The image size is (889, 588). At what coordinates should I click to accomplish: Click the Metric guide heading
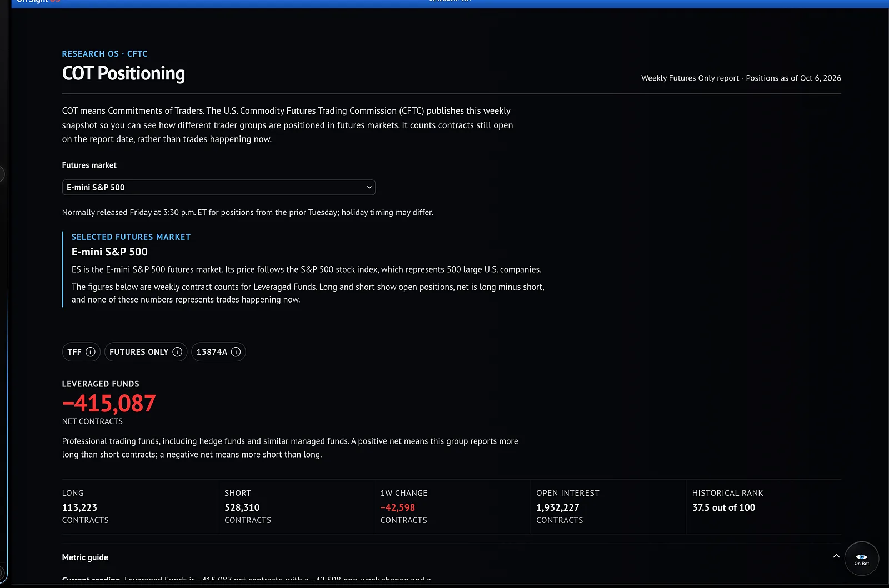click(x=85, y=557)
